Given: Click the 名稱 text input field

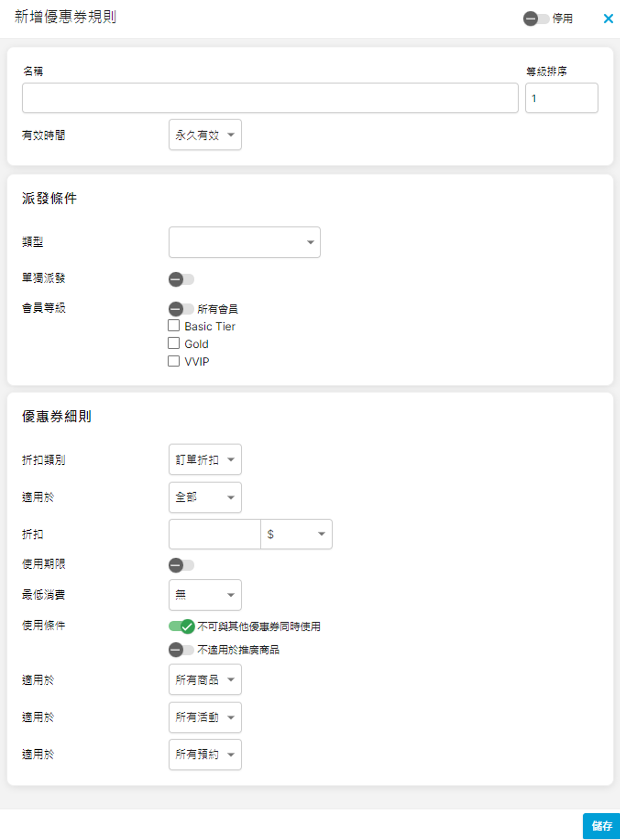Looking at the screenshot, I should [x=270, y=98].
